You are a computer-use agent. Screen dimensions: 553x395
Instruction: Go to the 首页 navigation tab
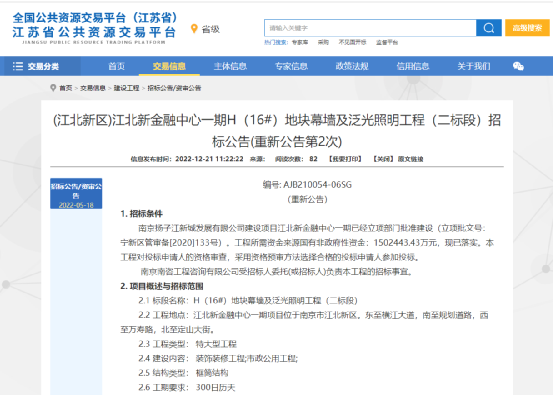116,66
